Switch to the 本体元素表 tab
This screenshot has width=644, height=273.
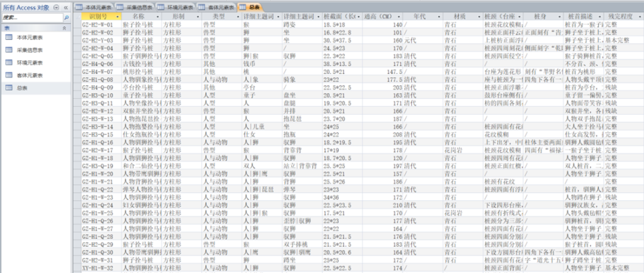point(95,7)
